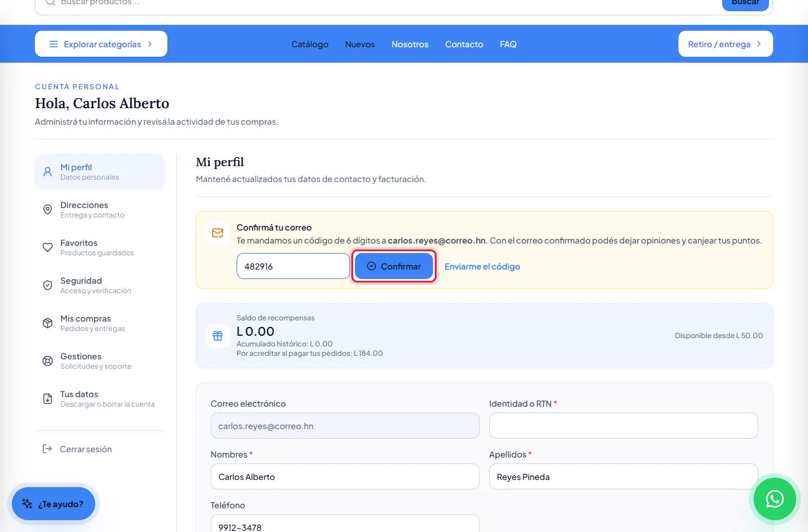Click the Mis compras package icon

48,323
